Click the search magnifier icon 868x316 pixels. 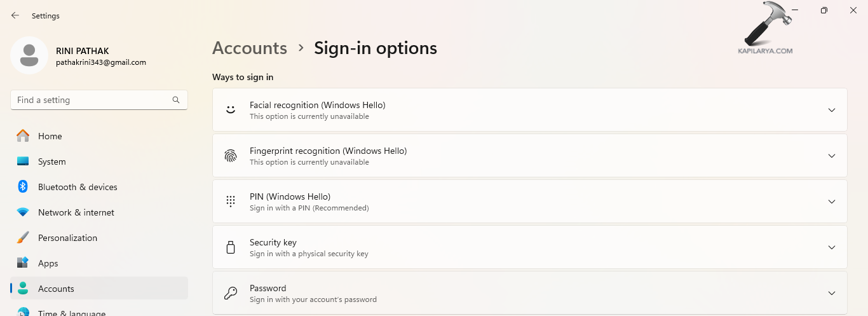pos(176,100)
